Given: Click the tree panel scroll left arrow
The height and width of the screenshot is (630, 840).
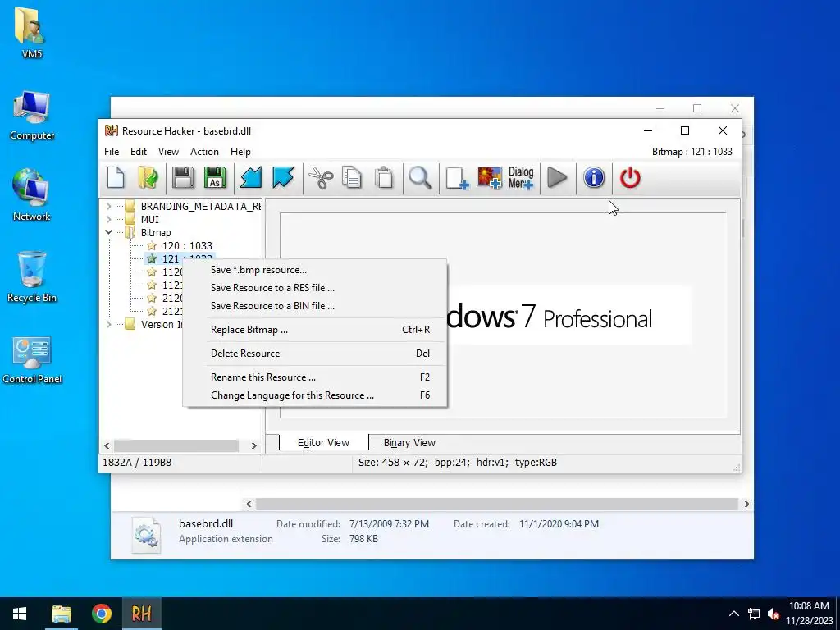Looking at the screenshot, I should (x=107, y=445).
